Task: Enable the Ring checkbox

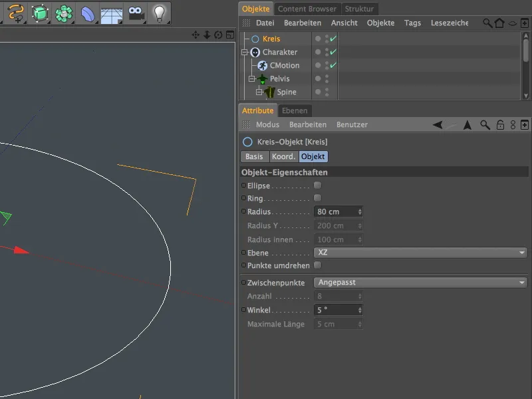Action: (x=318, y=198)
